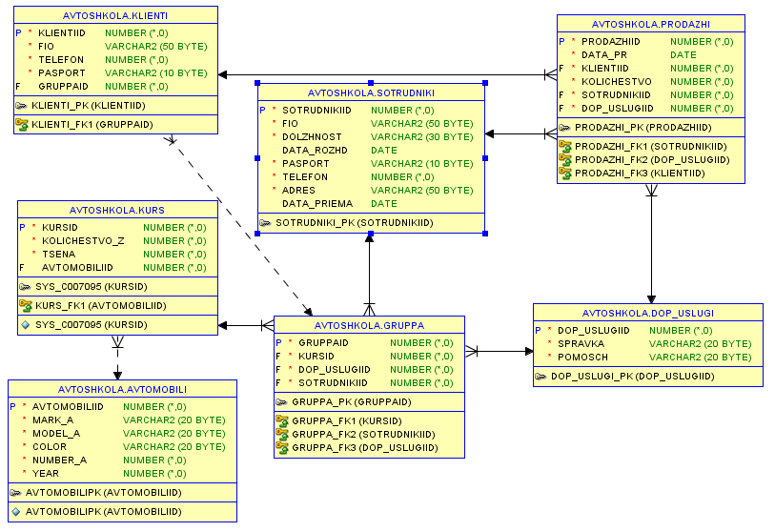
Task: Select the AVTOSHKOLA.SOTRUDNIKI table header
Action: click(371, 92)
